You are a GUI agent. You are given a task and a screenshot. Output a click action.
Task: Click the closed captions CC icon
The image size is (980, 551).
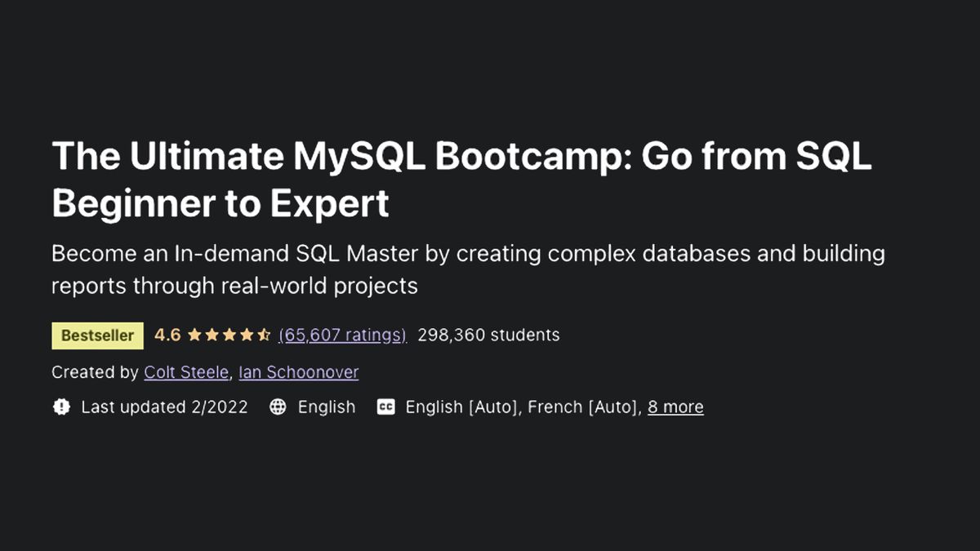point(386,407)
